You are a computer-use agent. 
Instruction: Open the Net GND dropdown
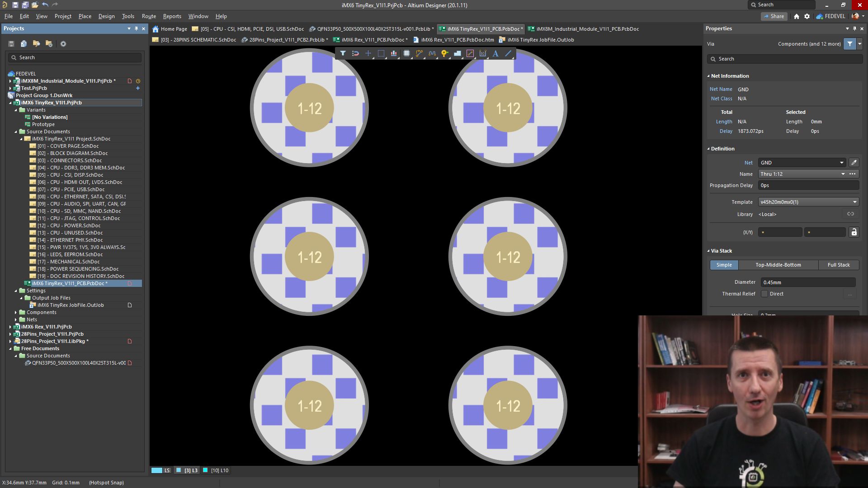coord(841,163)
